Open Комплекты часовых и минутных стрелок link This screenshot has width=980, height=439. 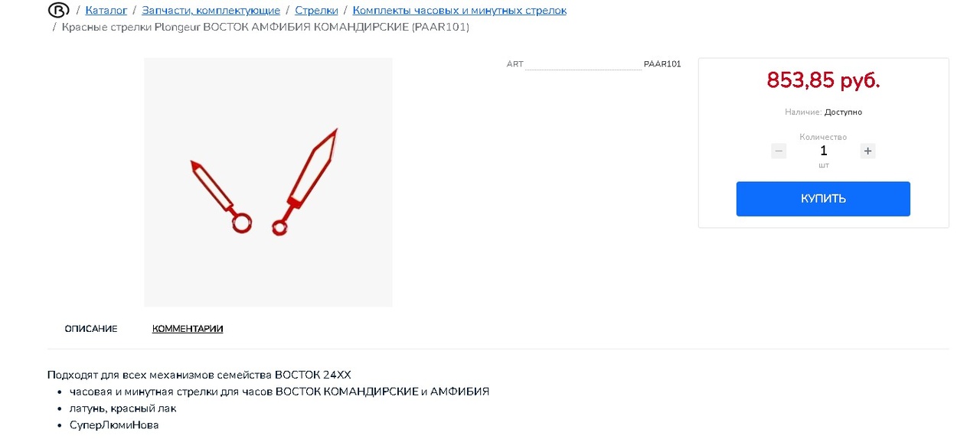[459, 11]
